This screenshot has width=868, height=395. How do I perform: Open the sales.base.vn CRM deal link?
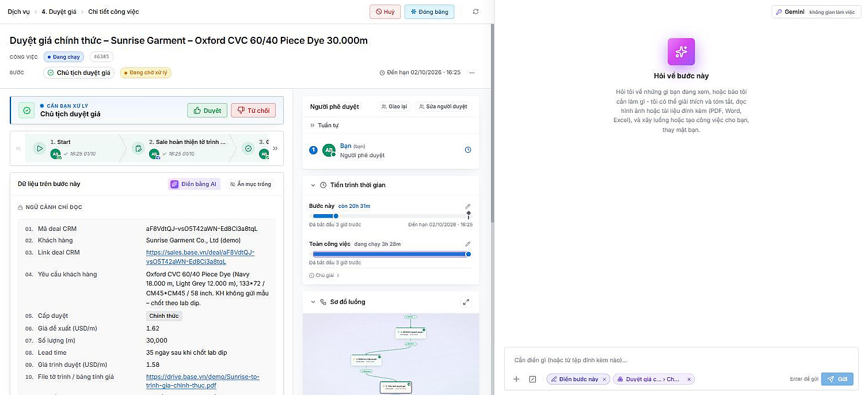[x=200, y=257]
